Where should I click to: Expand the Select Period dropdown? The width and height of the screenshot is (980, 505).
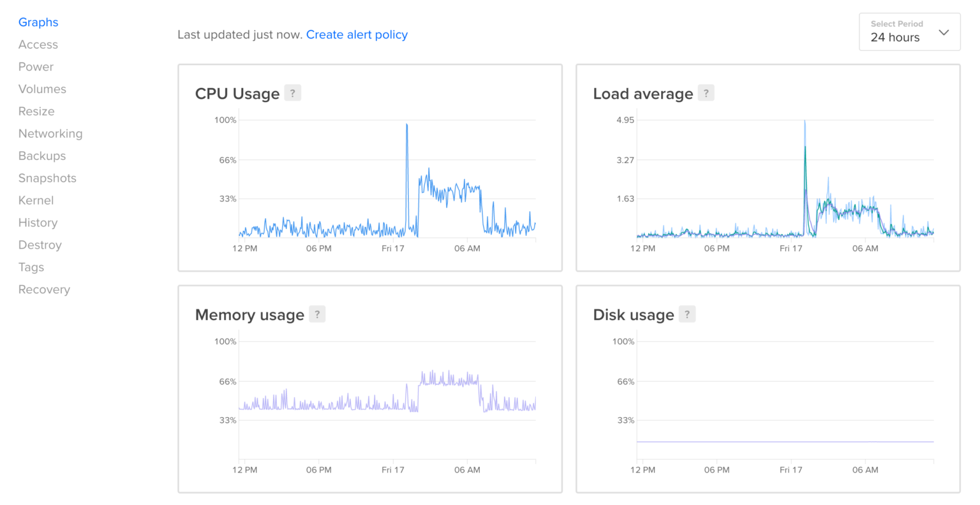pos(909,32)
